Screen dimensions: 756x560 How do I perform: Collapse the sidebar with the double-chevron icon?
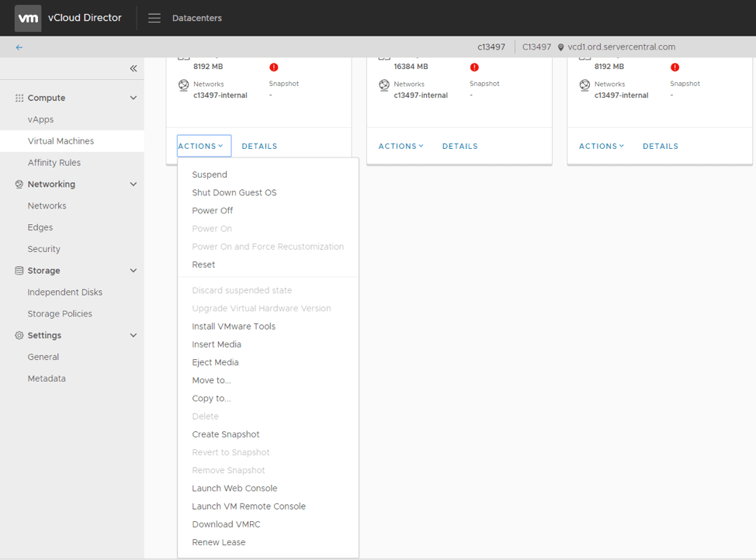[133, 68]
